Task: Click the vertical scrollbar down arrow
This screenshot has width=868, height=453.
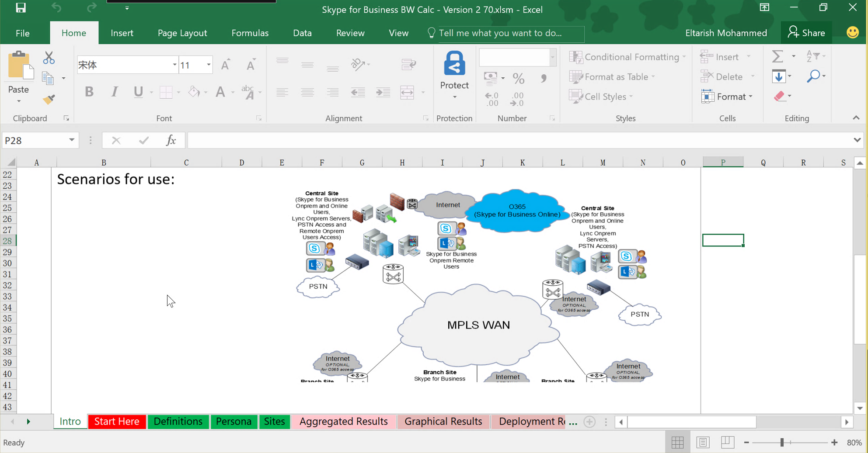Action: coord(860,408)
